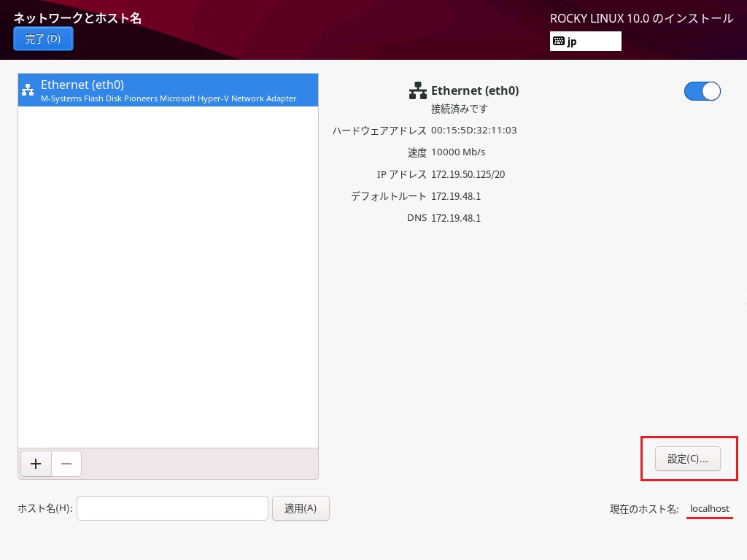
Task: Click the network icon beside eth0 list entry
Action: pyautogui.click(x=28, y=90)
